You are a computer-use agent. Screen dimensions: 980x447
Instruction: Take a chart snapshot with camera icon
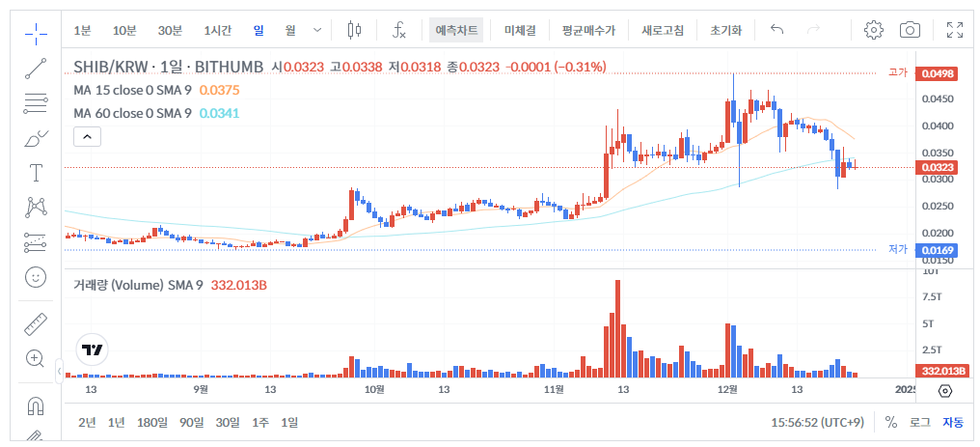(910, 30)
